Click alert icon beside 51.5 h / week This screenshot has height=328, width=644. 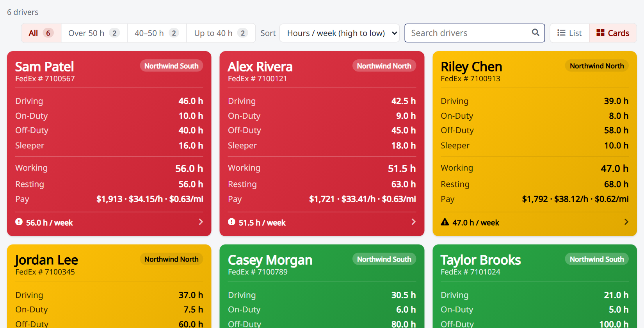point(231,222)
